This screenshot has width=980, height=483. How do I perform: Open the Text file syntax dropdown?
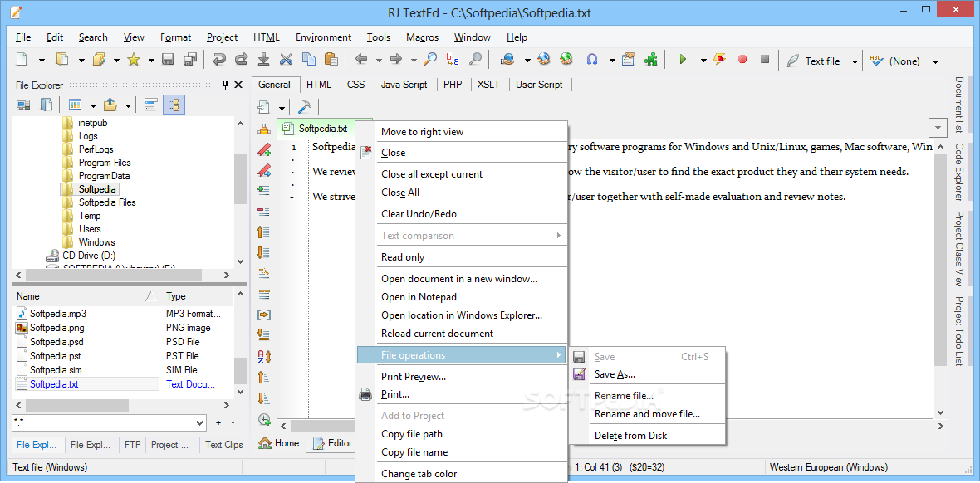coord(855,61)
